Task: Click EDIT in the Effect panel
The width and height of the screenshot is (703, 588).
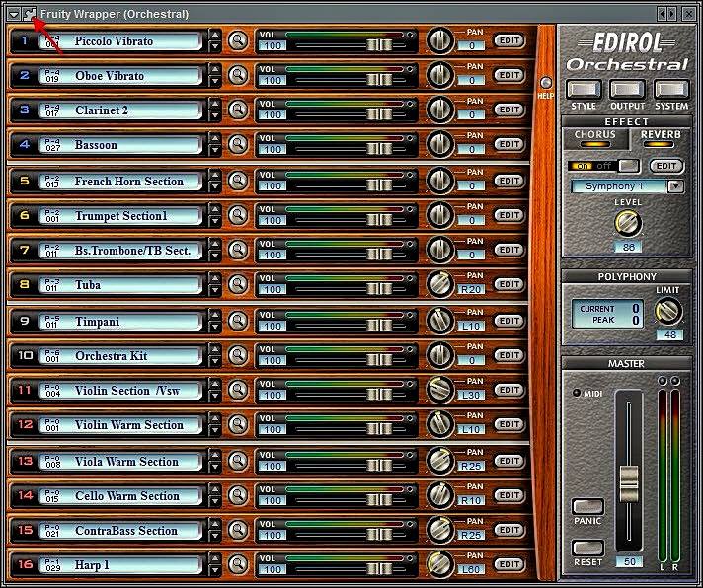Action: pyautogui.click(x=666, y=166)
